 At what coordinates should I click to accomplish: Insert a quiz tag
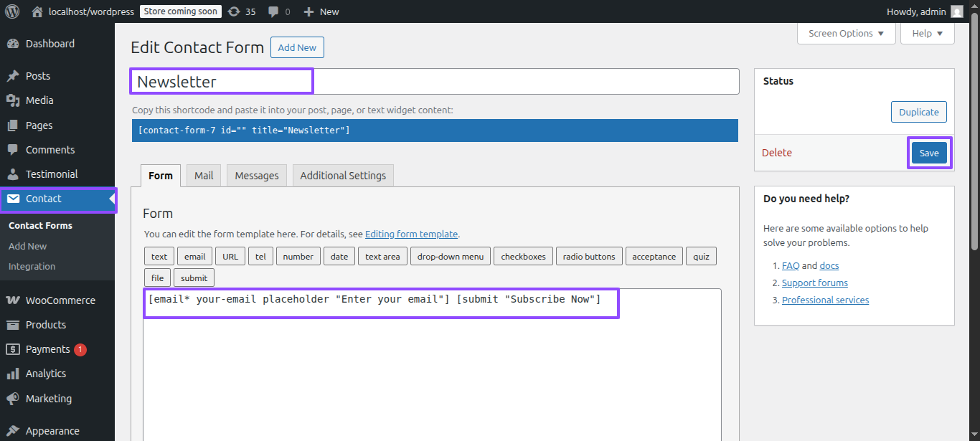701,257
